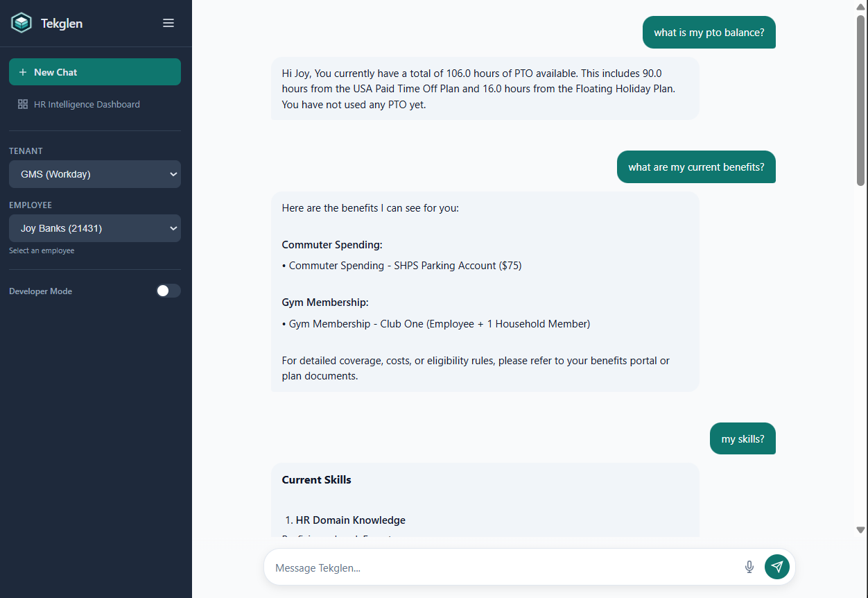Image resolution: width=868 pixels, height=598 pixels.
Task: Click the grid icon beside HR Intelligence Dashboard
Action: tap(21, 104)
